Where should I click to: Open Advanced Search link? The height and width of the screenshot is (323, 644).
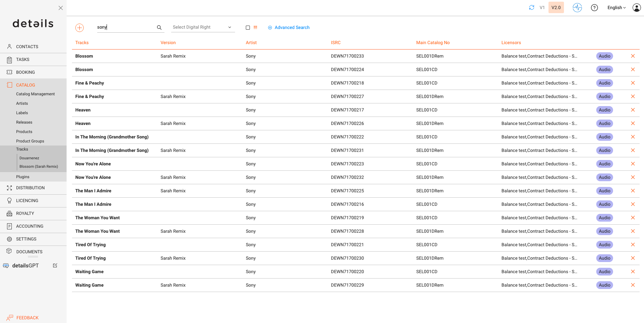[x=292, y=28]
